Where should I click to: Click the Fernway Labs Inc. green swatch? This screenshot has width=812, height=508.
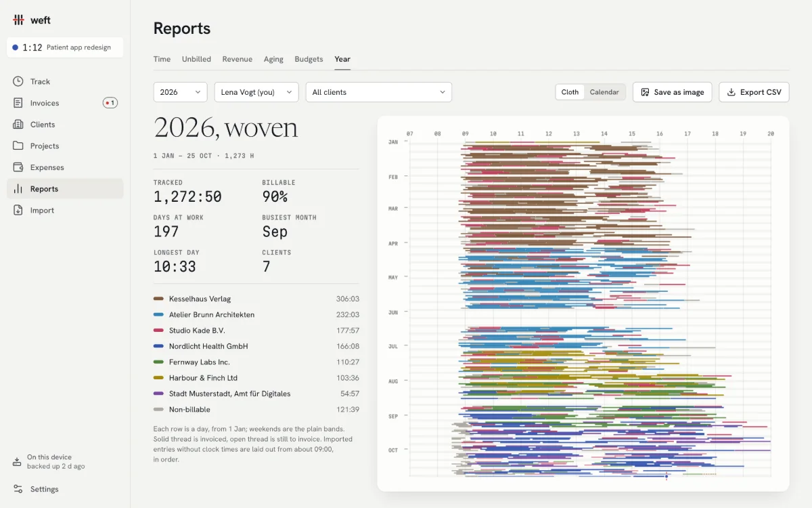coord(158,362)
